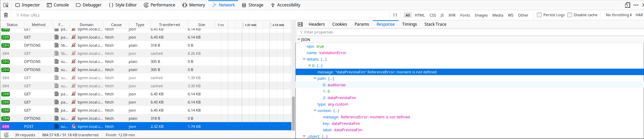Collapse the JSON root node
644x139 pixels.
tap(299, 40)
